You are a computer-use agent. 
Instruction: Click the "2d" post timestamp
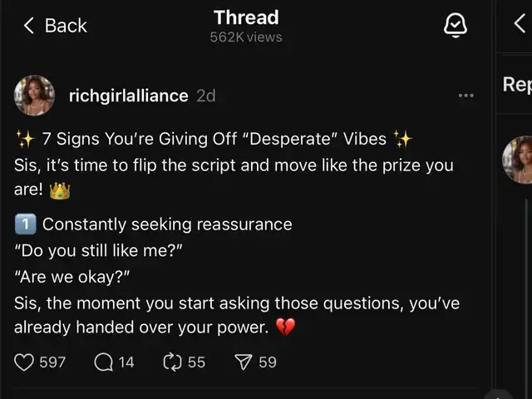205,96
